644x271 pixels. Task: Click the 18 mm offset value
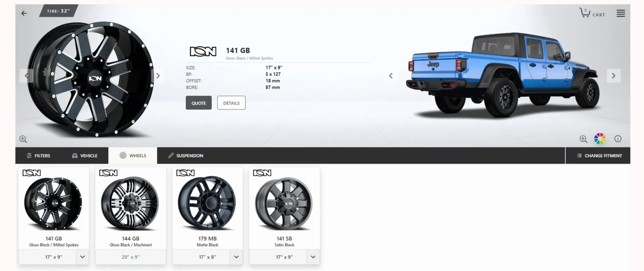point(273,81)
